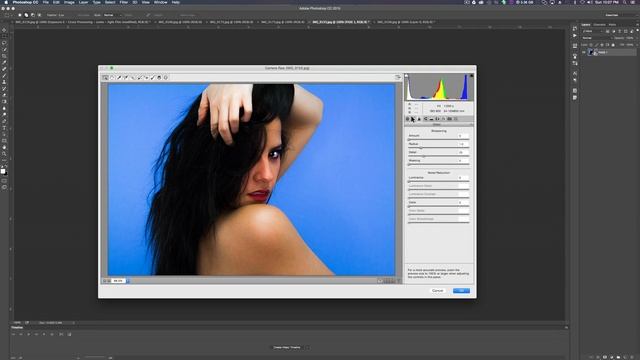Select the Targeted Adjustment tool in Camera Raw

pyautogui.click(x=133, y=78)
